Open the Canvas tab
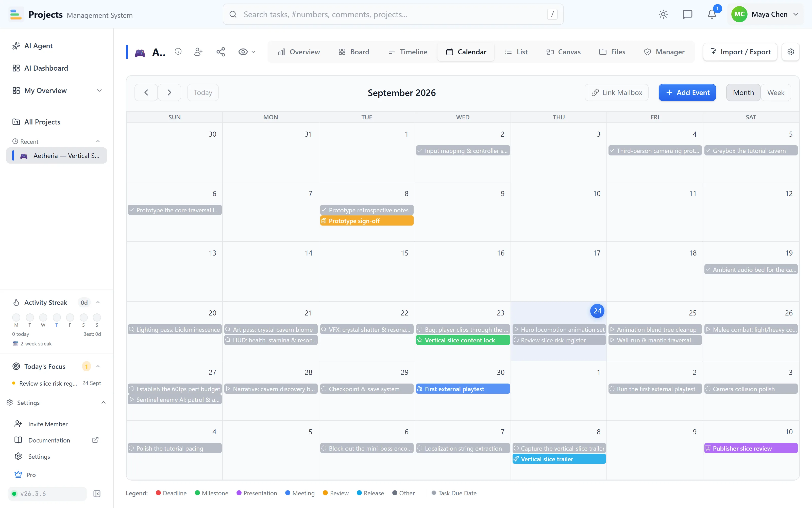The width and height of the screenshot is (812, 508). coord(563,52)
